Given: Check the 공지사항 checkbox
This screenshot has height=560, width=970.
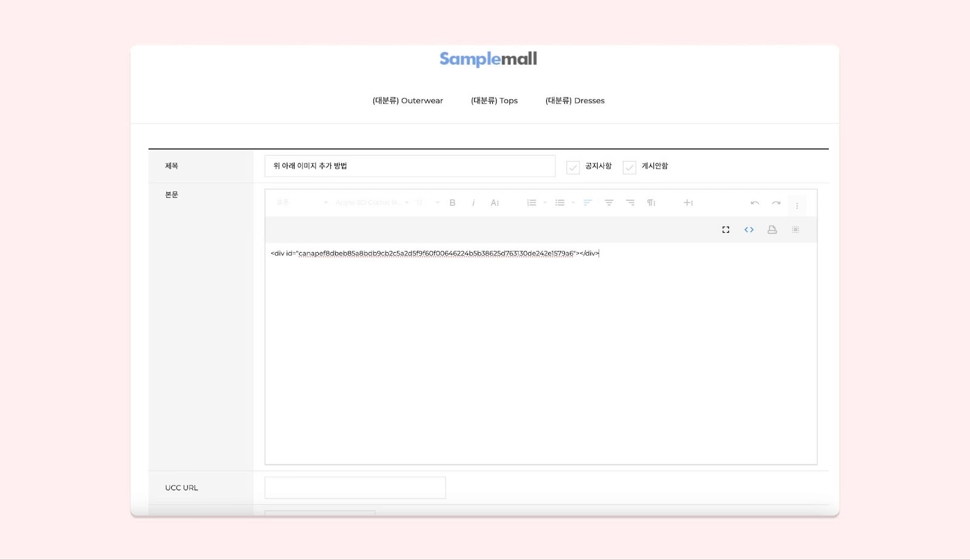Looking at the screenshot, I should point(573,167).
